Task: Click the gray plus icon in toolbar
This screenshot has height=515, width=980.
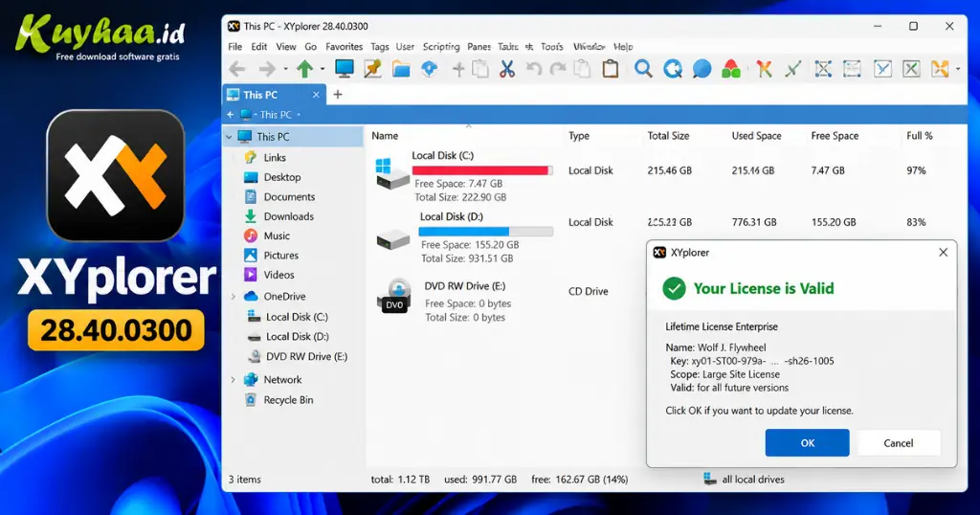Action: click(458, 69)
